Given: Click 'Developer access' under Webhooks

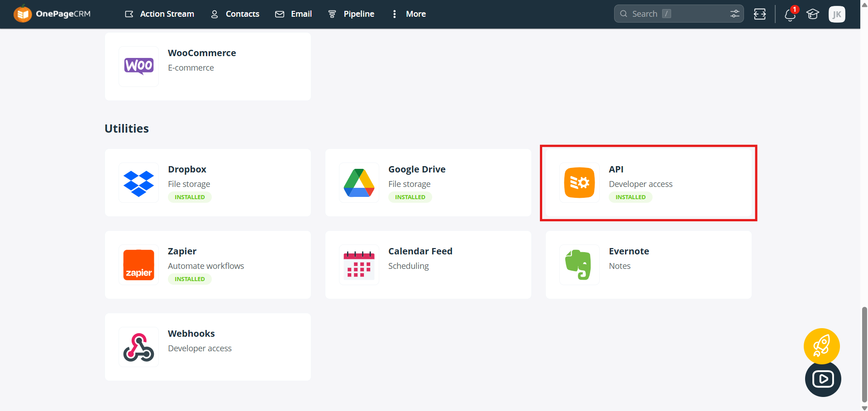Looking at the screenshot, I should [x=200, y=349].
